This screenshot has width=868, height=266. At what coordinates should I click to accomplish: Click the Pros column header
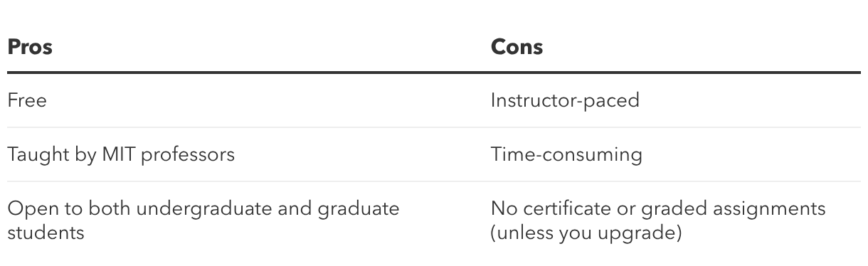(30, 47)
